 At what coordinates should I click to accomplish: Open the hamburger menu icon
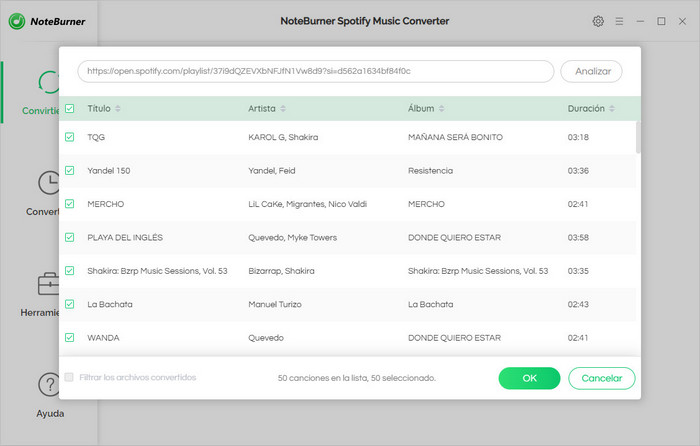(x=619, y=21)
